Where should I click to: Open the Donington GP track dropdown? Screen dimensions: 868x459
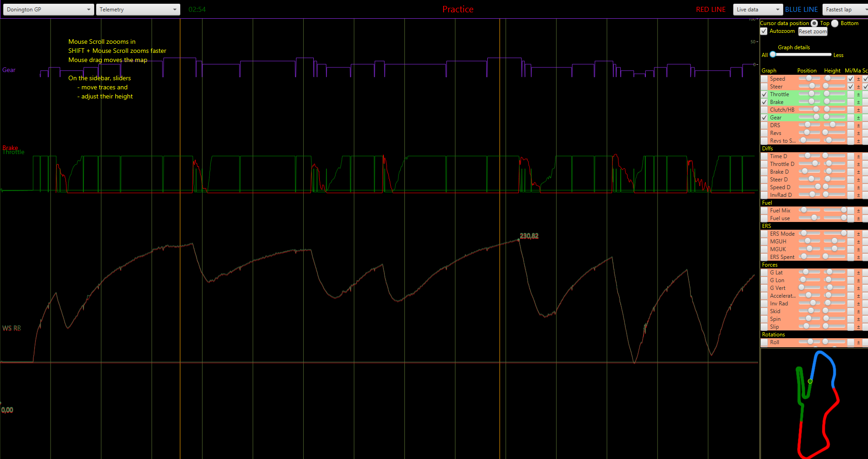click(x=48, y=10)
